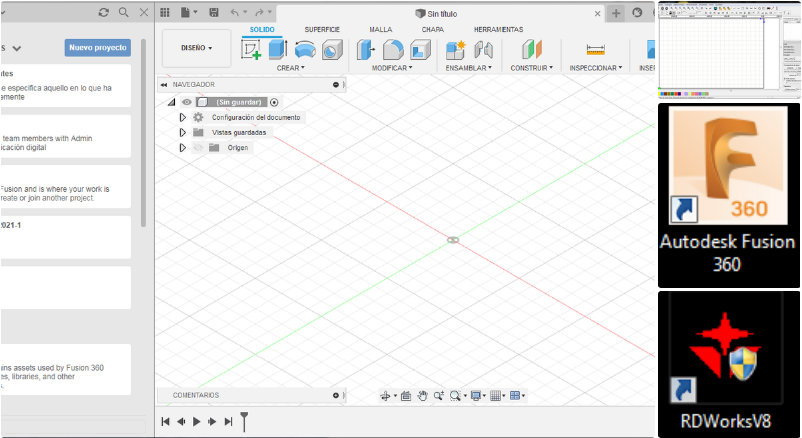Select the Extrude tool
This screenshot has width=802, height=438.
click(278, 50)
